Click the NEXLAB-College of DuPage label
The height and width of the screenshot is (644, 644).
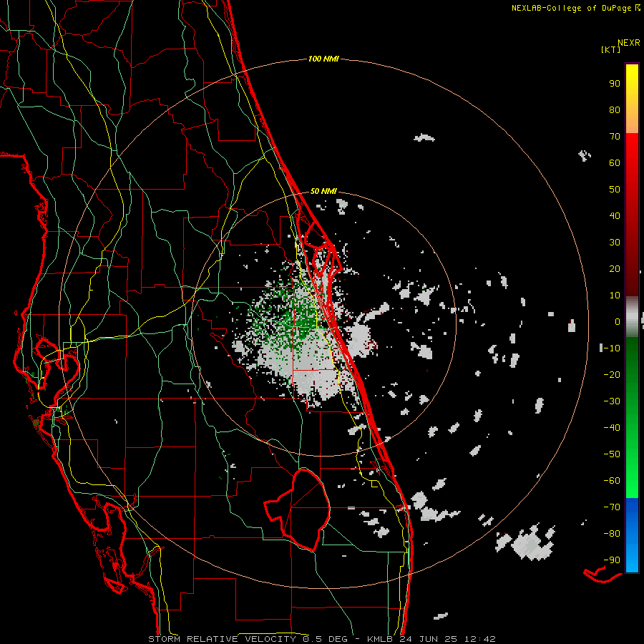pos(575,8)
